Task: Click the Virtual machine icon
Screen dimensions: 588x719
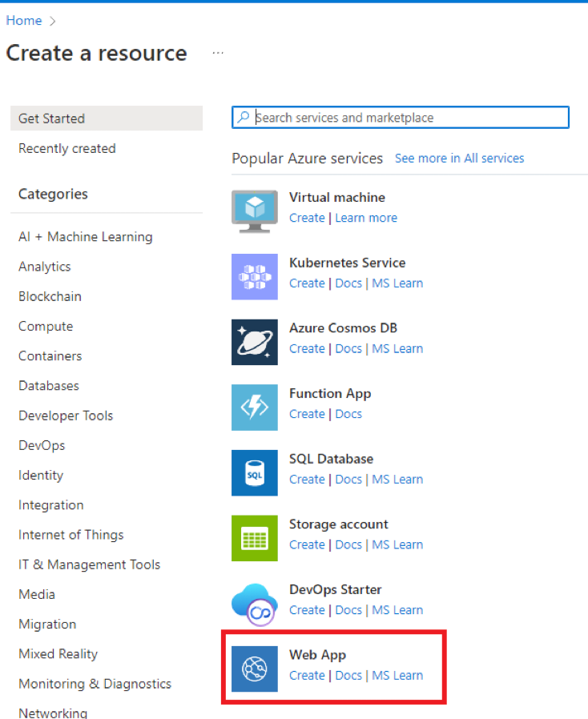Action: pos(255,211)
